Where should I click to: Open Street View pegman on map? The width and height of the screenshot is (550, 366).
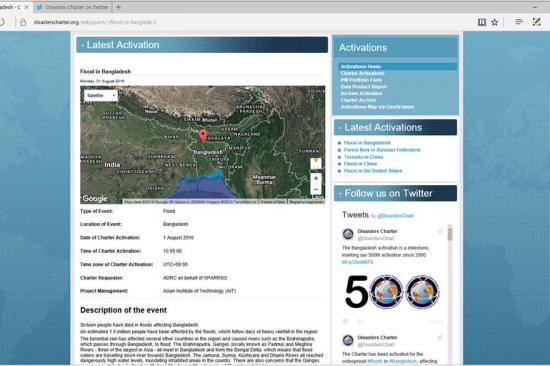coord(316,163)
